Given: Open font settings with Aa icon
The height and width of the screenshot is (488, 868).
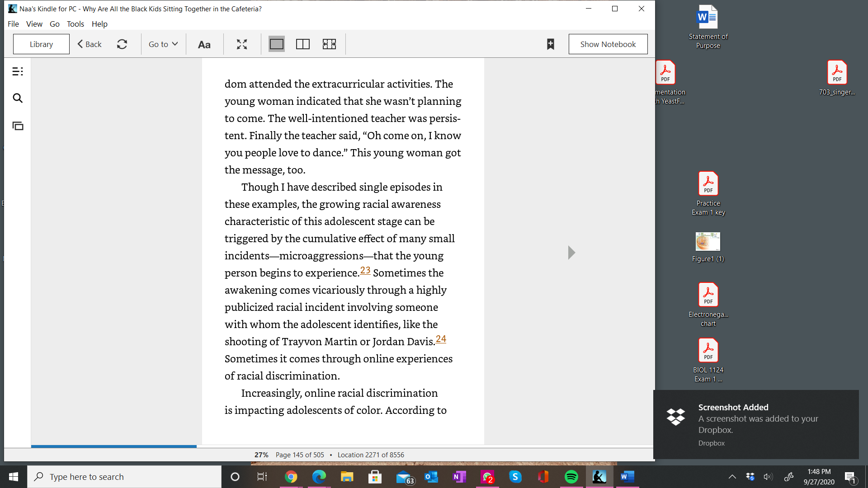Looking at the screenshot, I should point(204,44).
